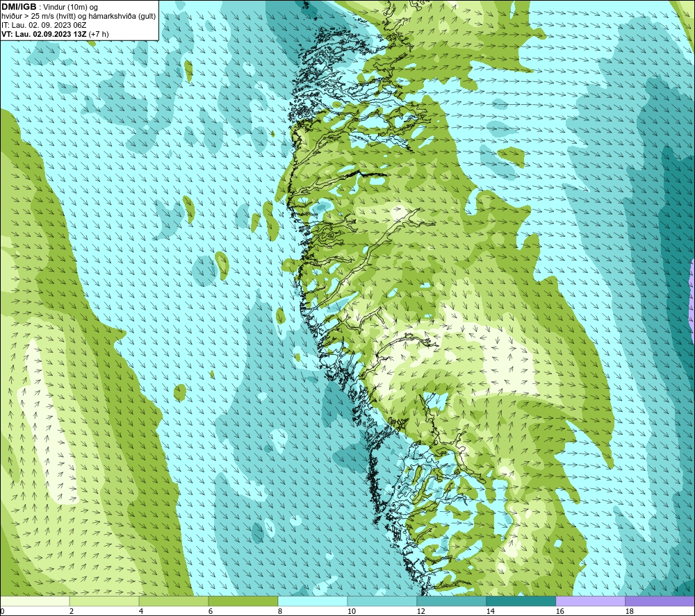Click the scale label '16'
This screenshot has width=695, height=616.
(559, 611)
